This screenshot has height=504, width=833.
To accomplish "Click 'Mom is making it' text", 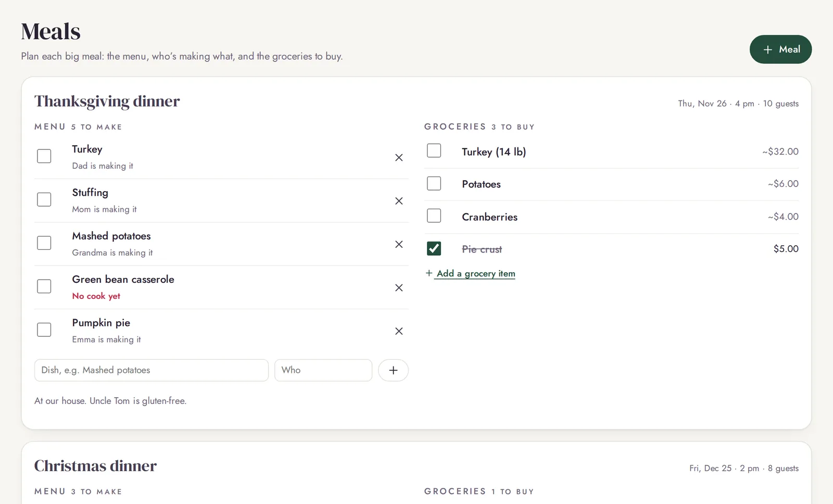I will pyautogui.click(x=105, y=209).
